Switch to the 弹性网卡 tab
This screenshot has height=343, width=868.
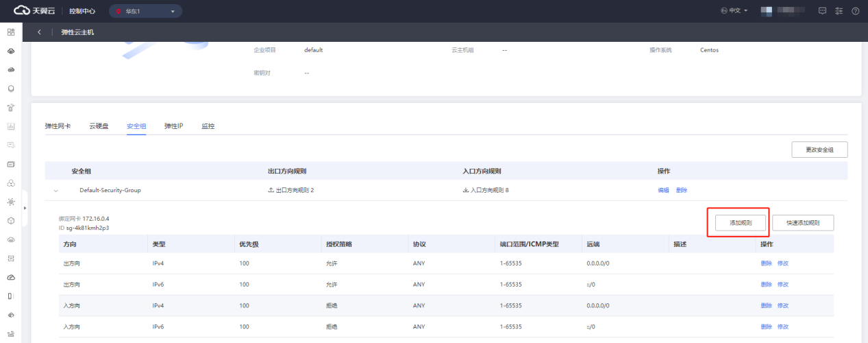(58, 126)
